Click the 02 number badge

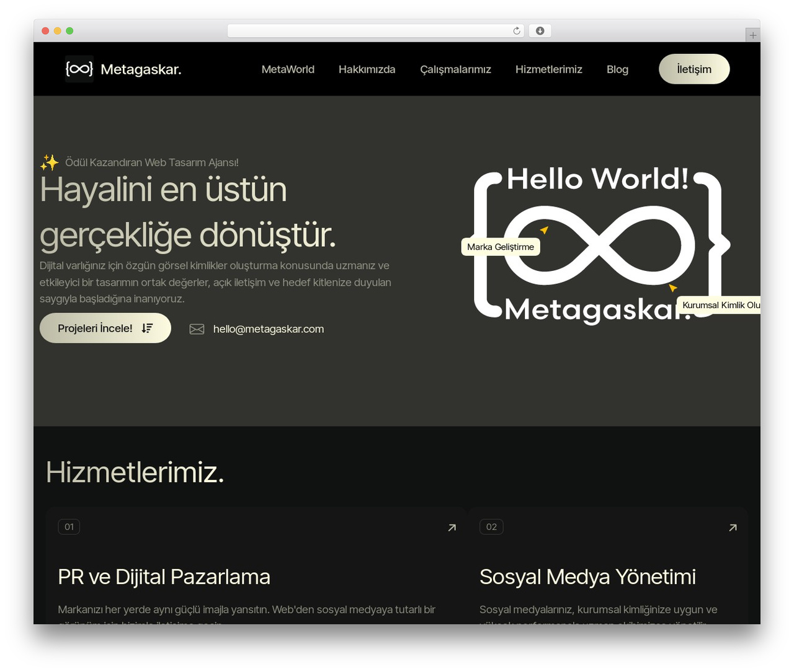coord(491,527)
